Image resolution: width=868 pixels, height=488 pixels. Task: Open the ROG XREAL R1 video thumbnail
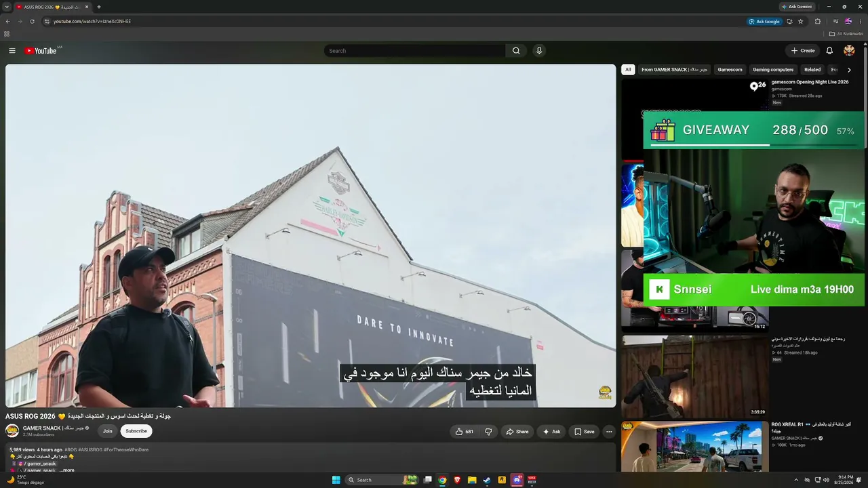(694, 447)
